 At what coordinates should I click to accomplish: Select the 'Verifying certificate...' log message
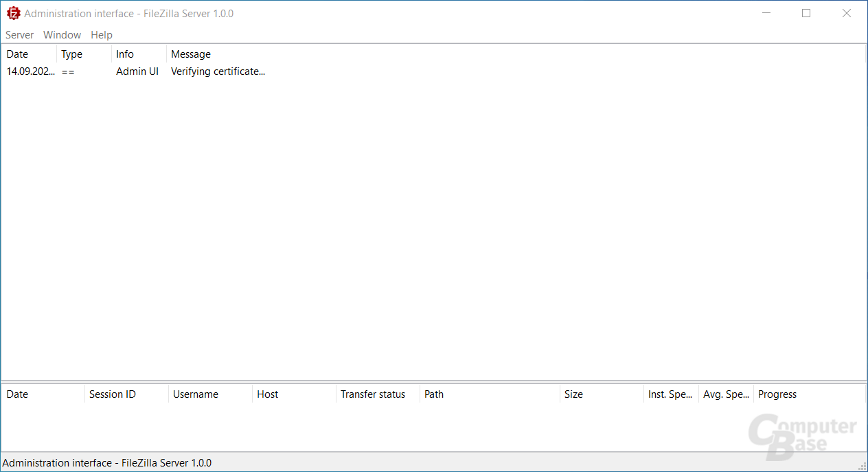[218, 71]
